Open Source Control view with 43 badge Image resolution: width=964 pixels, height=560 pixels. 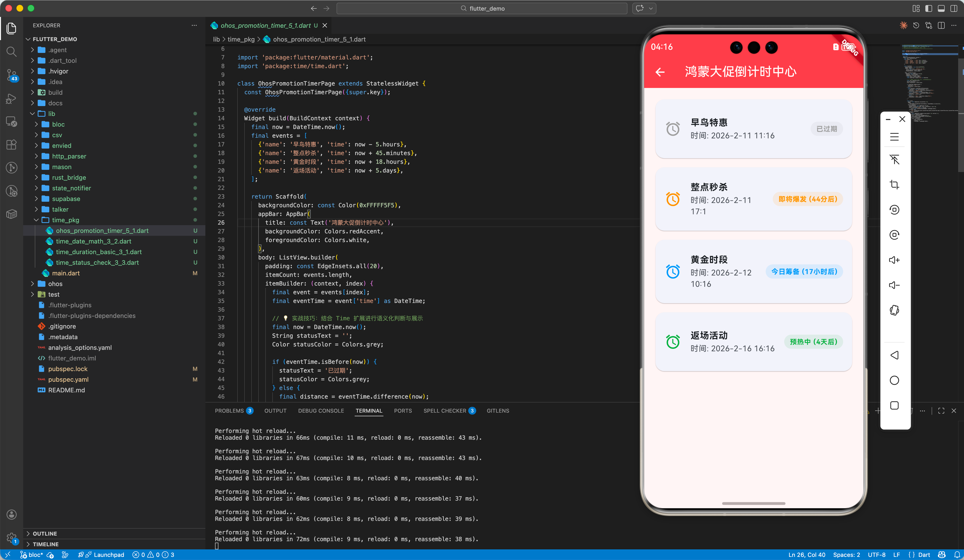(12, 75)
